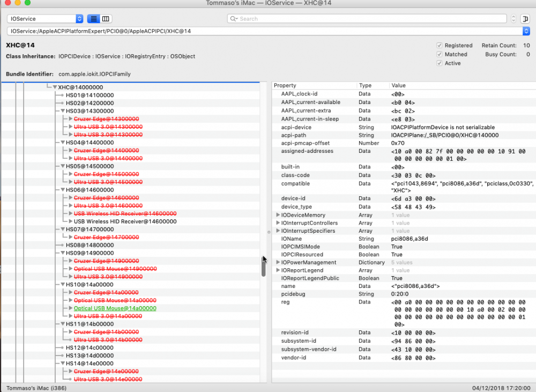The image size is (536, 392).
Task: Toggle the side panel button beside search
Action: coord(525,19)
